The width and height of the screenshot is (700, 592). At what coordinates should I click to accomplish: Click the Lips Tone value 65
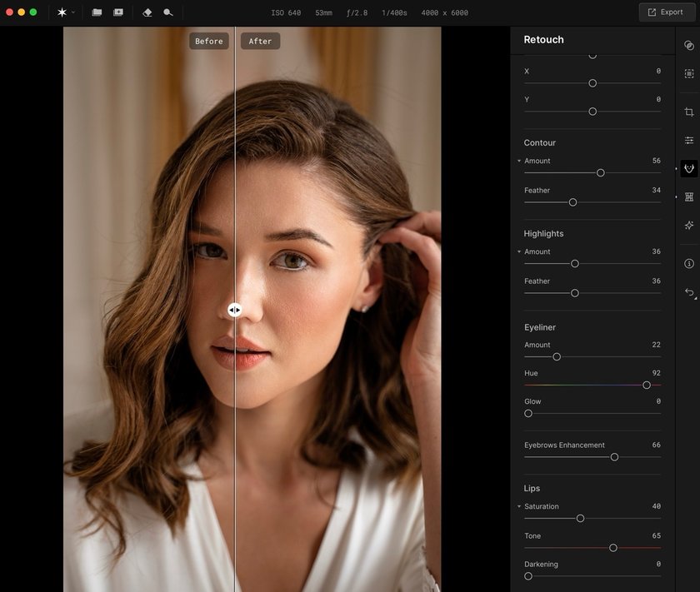click(x=657, y=535)
